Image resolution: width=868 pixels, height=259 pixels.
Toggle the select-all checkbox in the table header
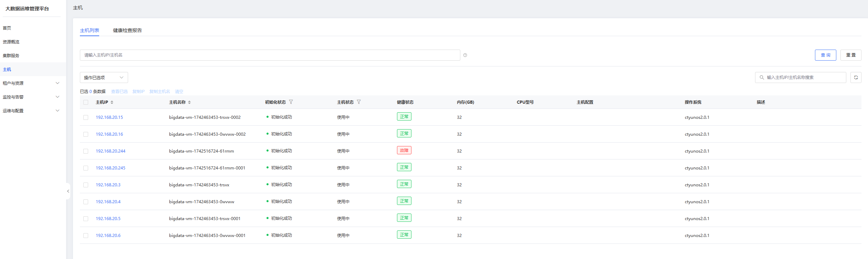click(86, 102)
